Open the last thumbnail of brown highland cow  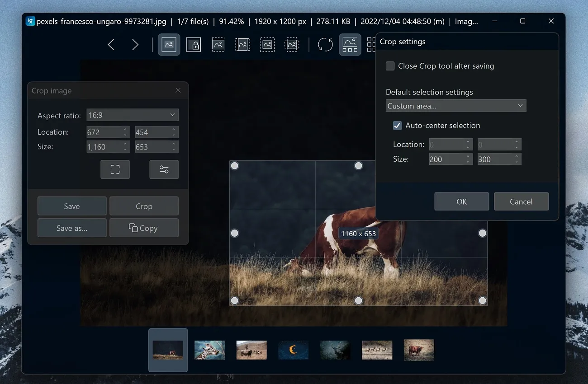click(x=419, y=350)
